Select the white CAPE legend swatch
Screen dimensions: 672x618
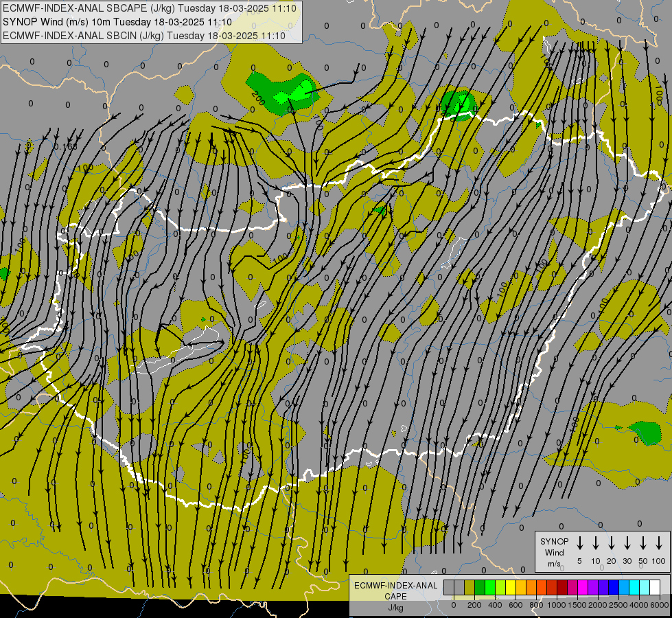656,588
